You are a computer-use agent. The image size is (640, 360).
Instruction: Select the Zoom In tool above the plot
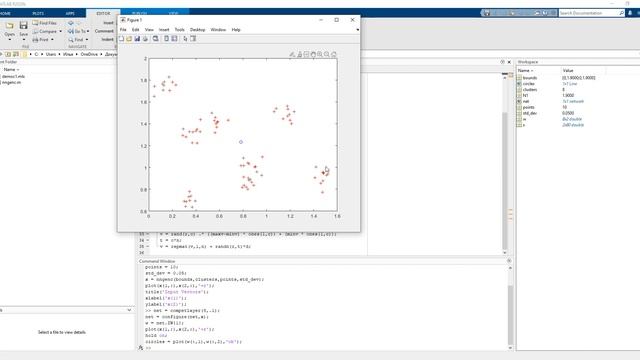tap(320, 54)
